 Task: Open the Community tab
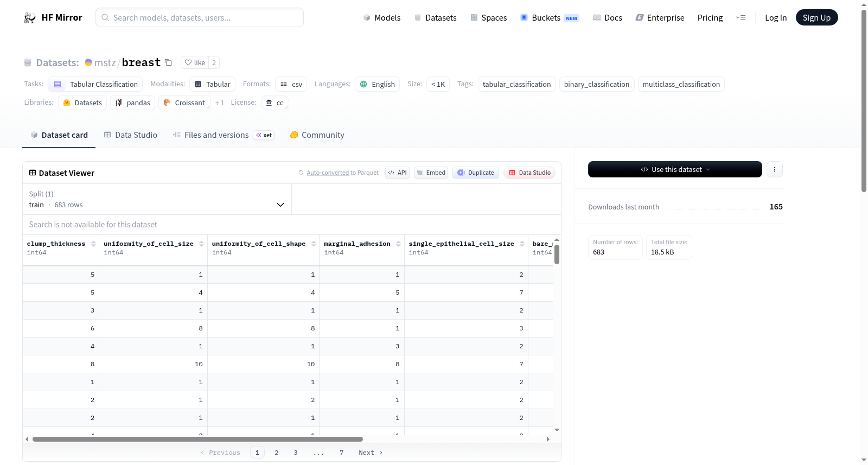[317, 135]
